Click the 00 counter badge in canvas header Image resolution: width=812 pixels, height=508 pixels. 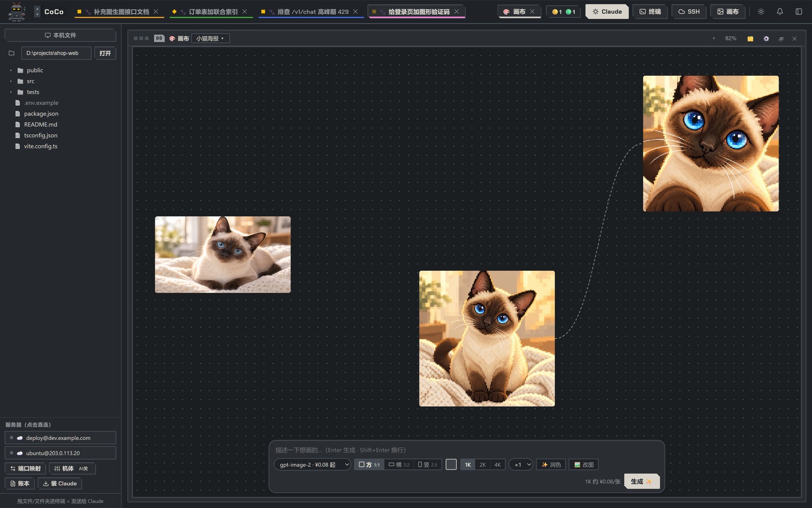(x=159, y=39)
